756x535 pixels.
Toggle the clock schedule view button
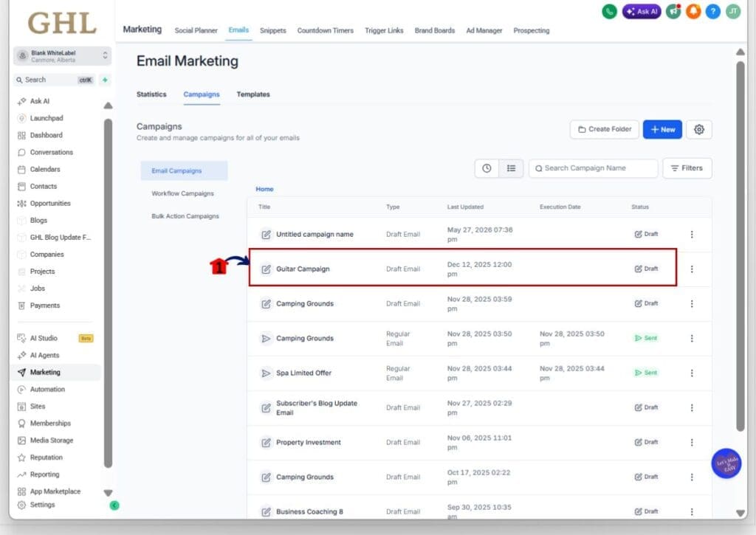(x=487, y=168)
